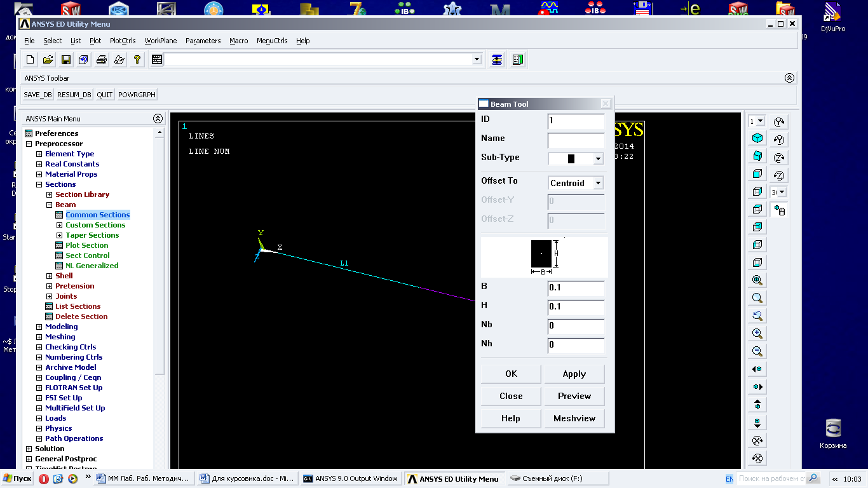
Task: Open the Sub-Type dropdown in Beam Tool
Action: [x=598, y=159]
